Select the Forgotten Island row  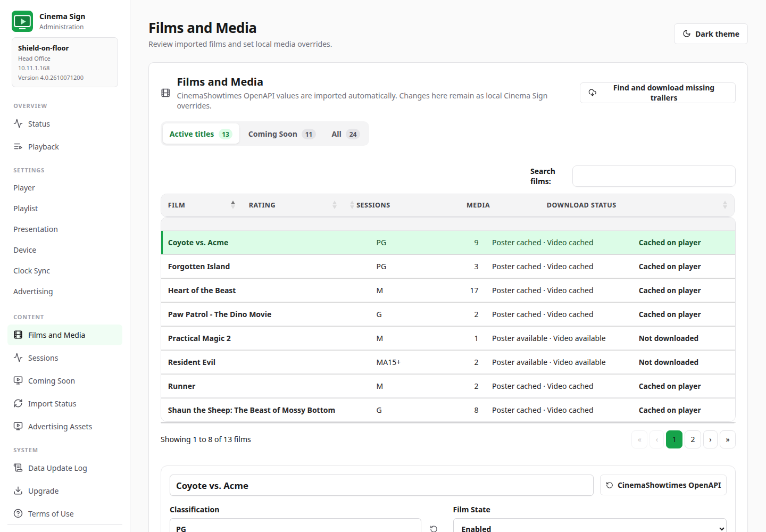[x=448, y=267]
